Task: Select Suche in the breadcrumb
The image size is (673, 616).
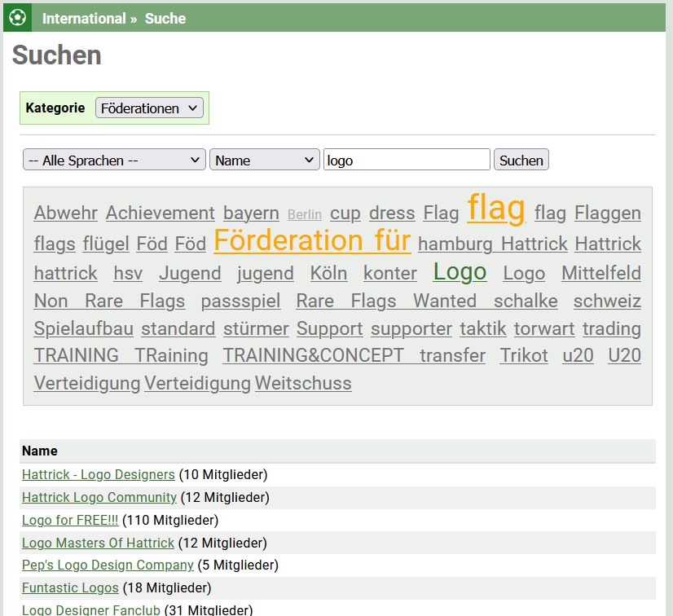Action: click(165, 18)
